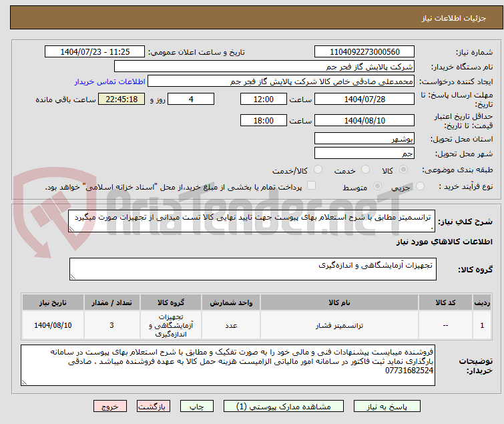
Task: Click the requester field محمدعلی صادقی
Action: pos(281,81)
